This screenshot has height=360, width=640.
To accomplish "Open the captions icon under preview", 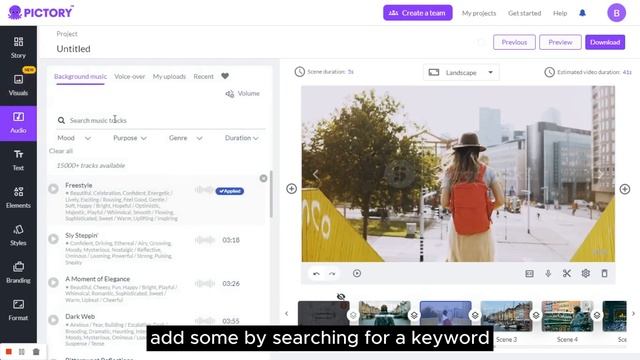I will 529,273.
